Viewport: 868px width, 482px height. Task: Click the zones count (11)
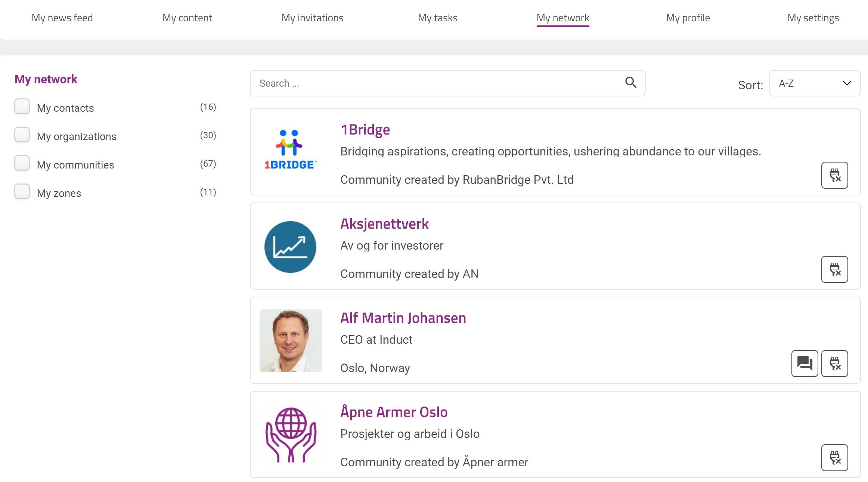208,192
